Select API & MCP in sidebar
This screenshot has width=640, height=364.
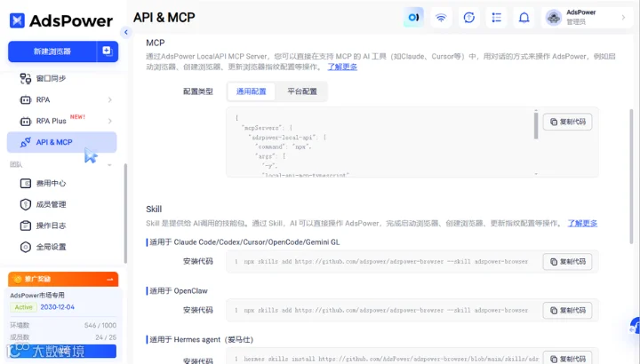[61, 142]
